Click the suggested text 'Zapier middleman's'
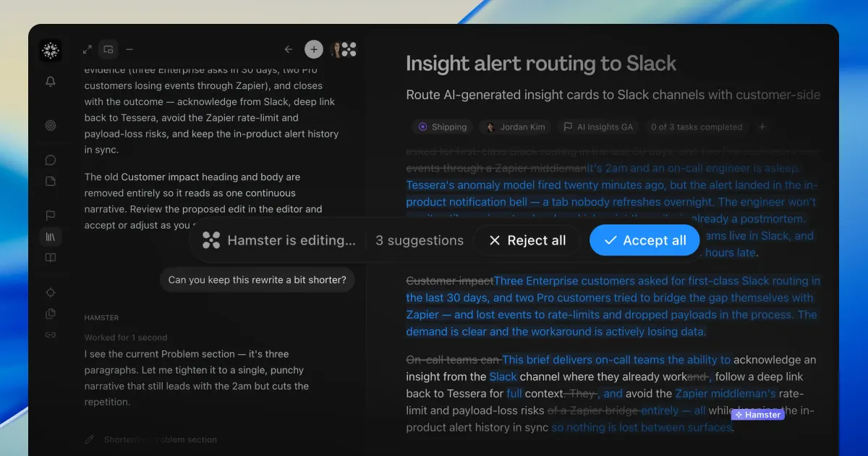 click(x=726, y=394)
